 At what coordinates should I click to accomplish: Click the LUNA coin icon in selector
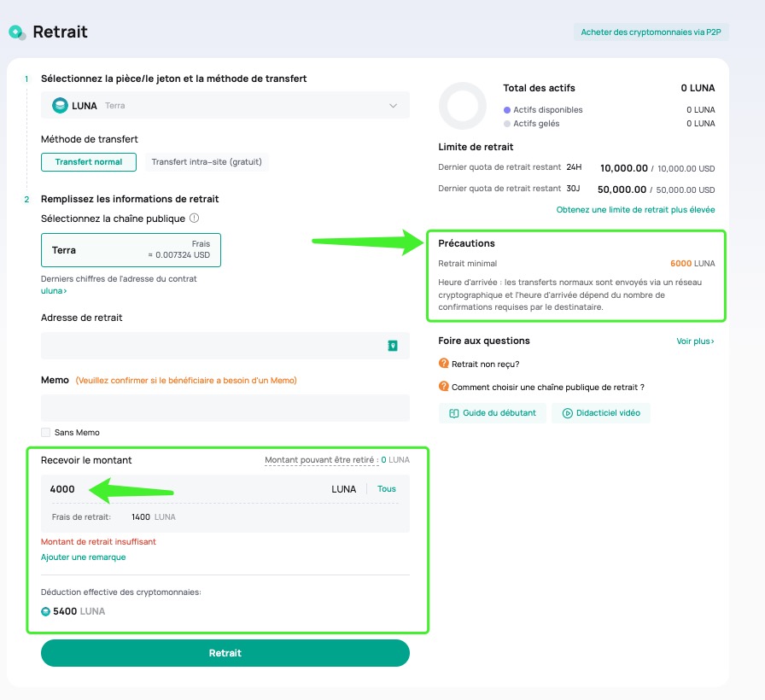[60, 105]
